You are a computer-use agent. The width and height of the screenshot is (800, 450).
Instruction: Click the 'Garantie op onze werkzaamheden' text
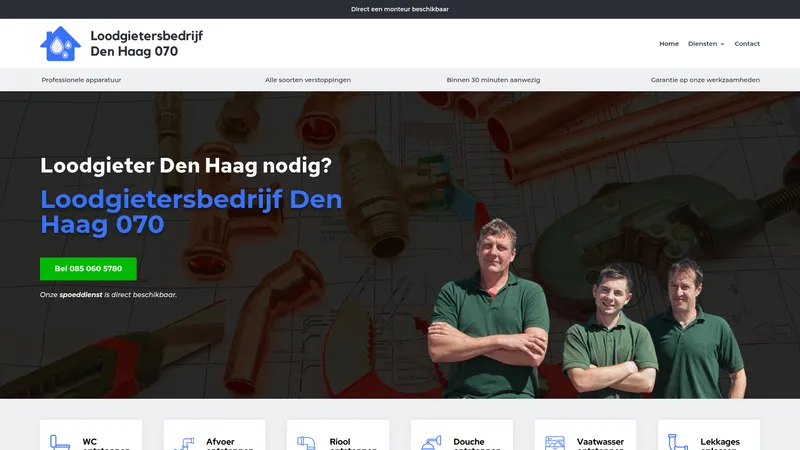[705, 80]
